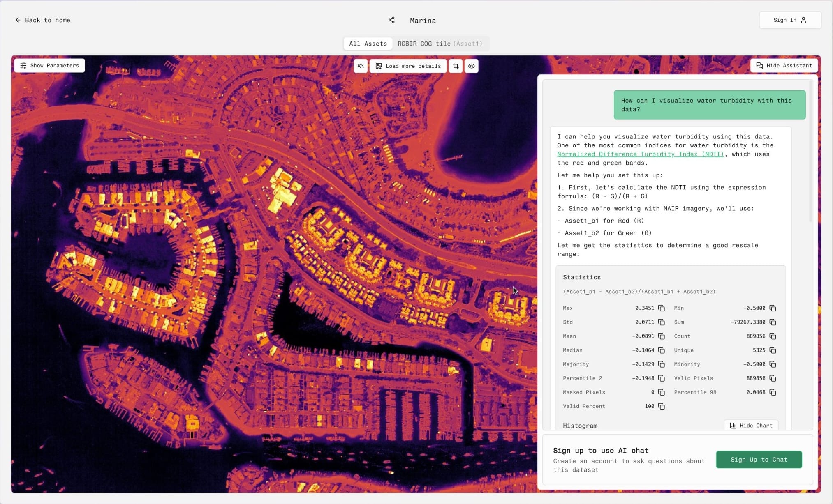Copy the Max statistic value
833x504 pixels.
tap(661, 308)
